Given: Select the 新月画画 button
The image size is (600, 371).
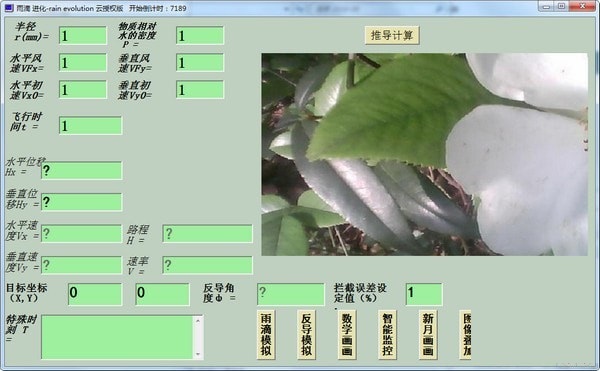Looking at the screenshot, I should click(428, 335).
